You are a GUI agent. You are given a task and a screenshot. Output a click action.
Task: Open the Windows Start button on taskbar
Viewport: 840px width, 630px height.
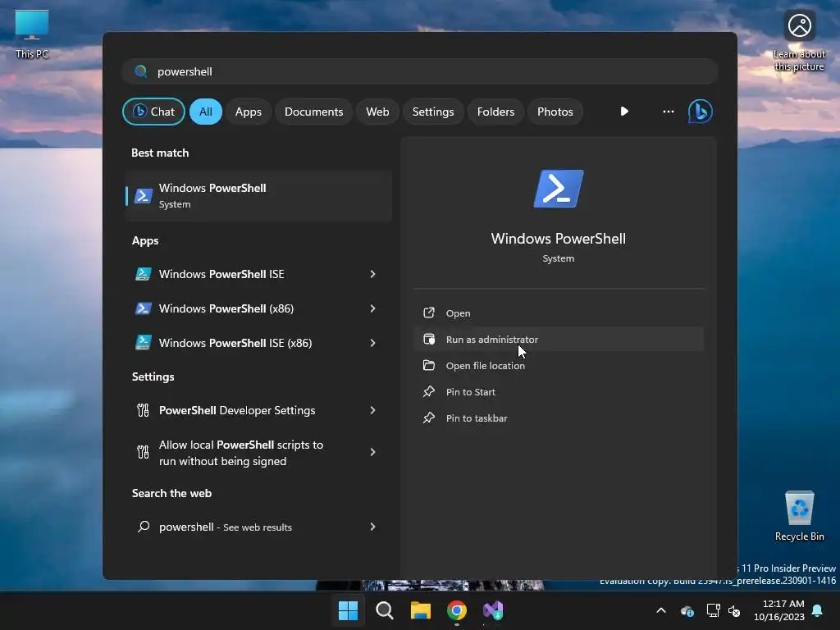click(x=348, y=610)
